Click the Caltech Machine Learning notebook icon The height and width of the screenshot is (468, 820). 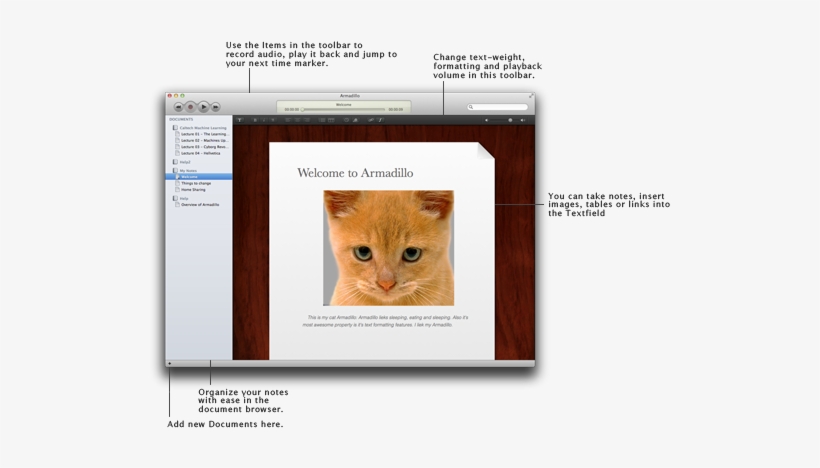[175, 128]
